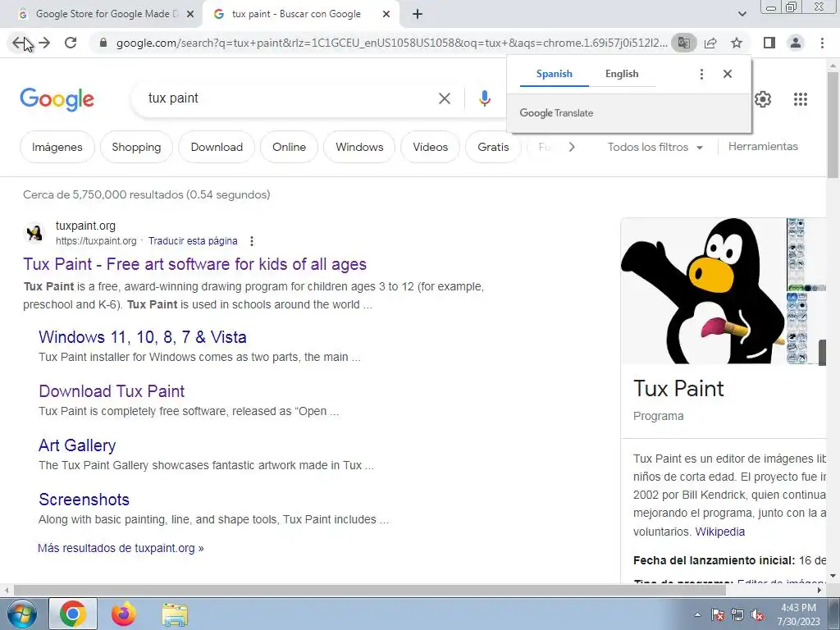Open Herramientas search tools
The width and height of the screenshot is (840, 630).
pyautogui.click(x=763, y=146)
